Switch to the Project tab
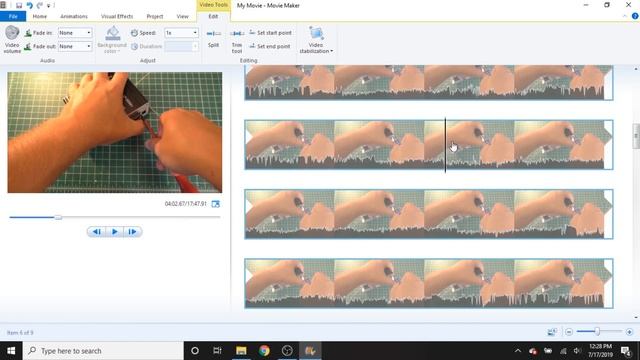Image resolution: width=640 pixels, height=360 pixels. pos(155,16)
